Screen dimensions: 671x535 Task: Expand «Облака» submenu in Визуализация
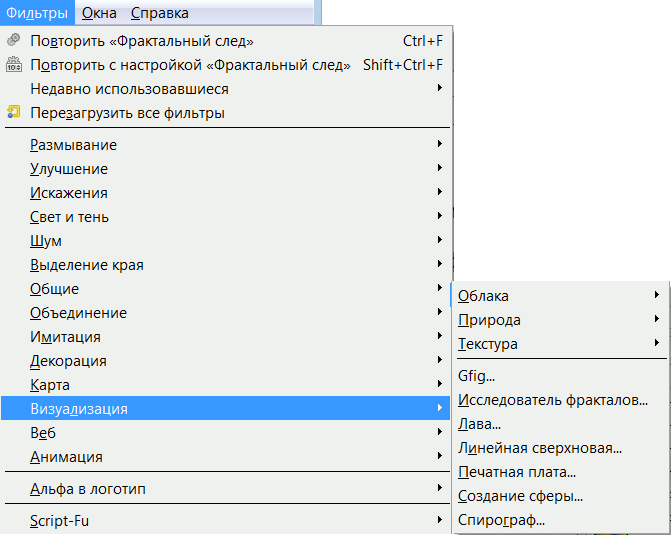(483, 296)
